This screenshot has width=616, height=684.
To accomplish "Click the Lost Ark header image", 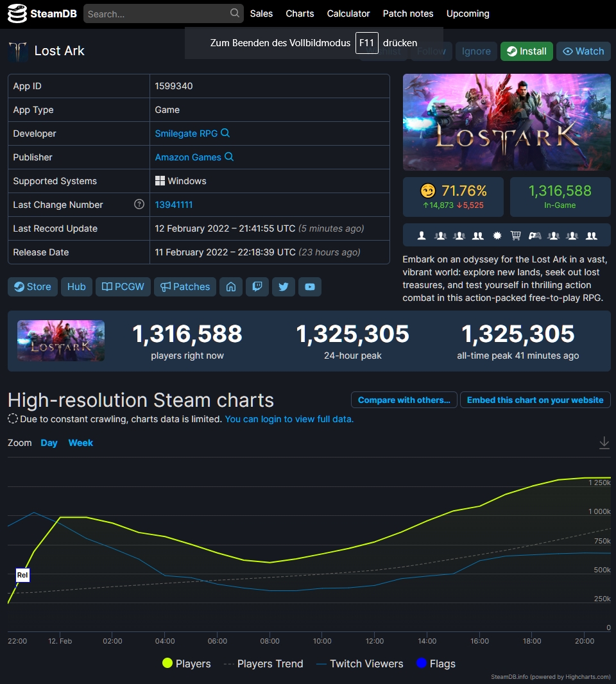I will [506, 122].
